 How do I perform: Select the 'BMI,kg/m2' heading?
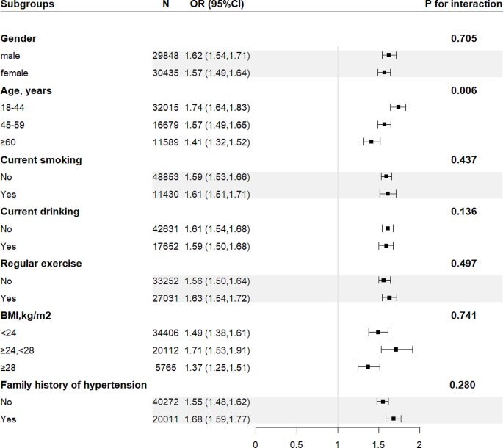[x=26, y=316]
